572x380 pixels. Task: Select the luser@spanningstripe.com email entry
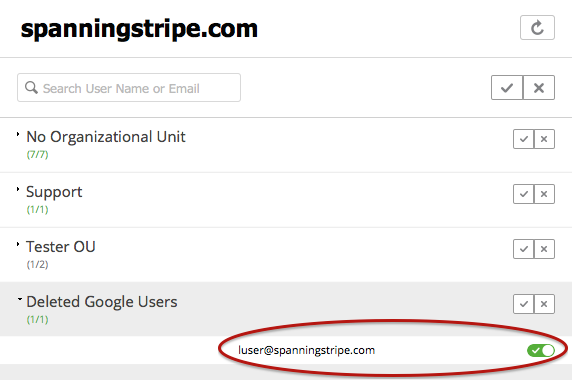pos(306,350)
